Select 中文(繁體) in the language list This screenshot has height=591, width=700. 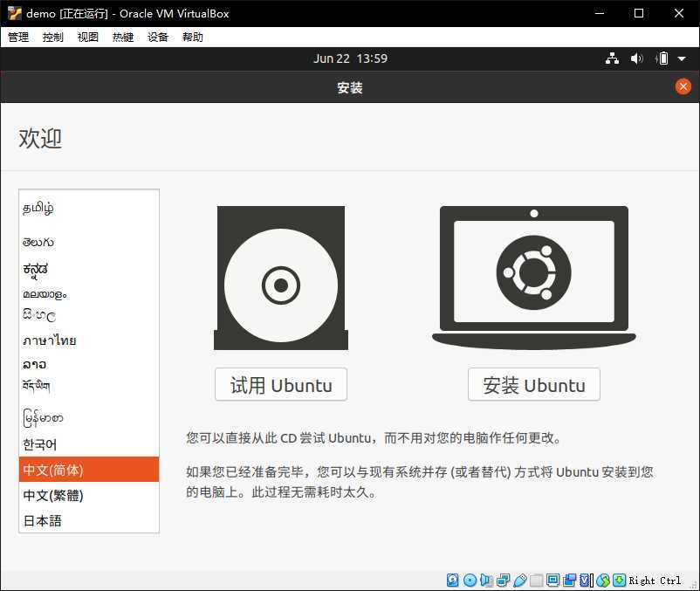[89, 495]
